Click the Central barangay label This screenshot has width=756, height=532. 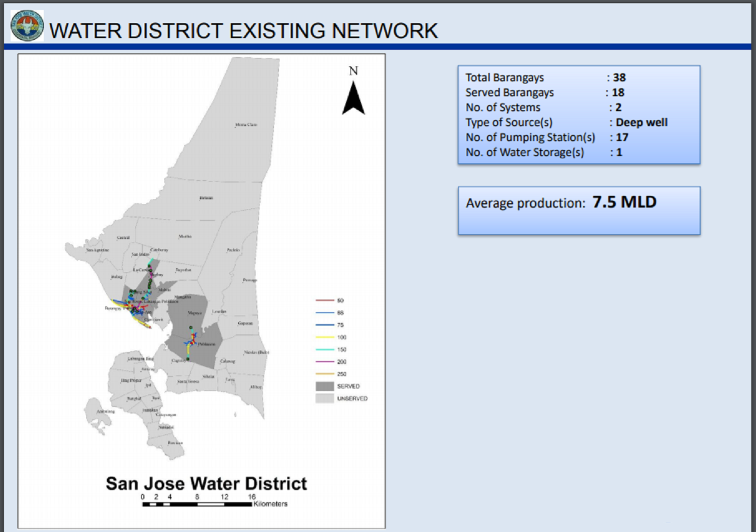click(x=123, y=237)
